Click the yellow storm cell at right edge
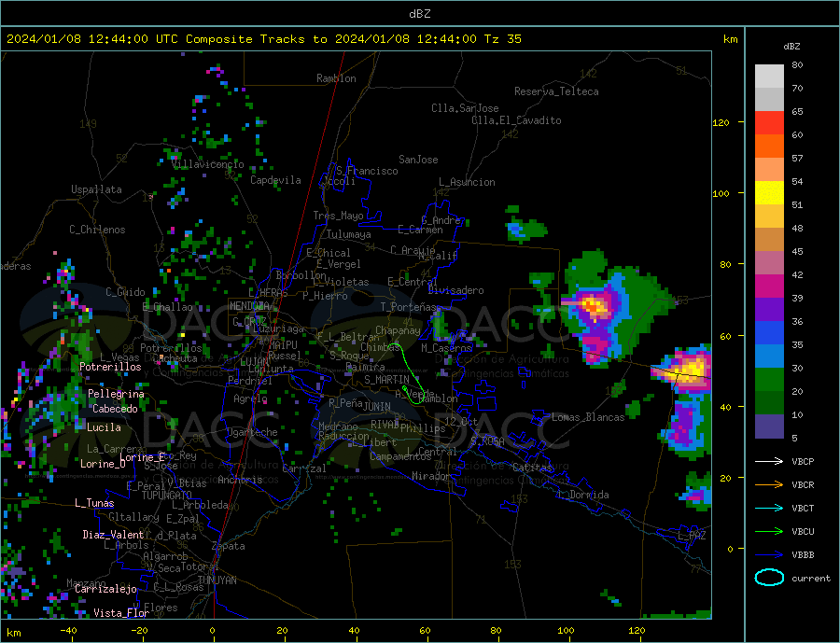 (x=693, y=369)
